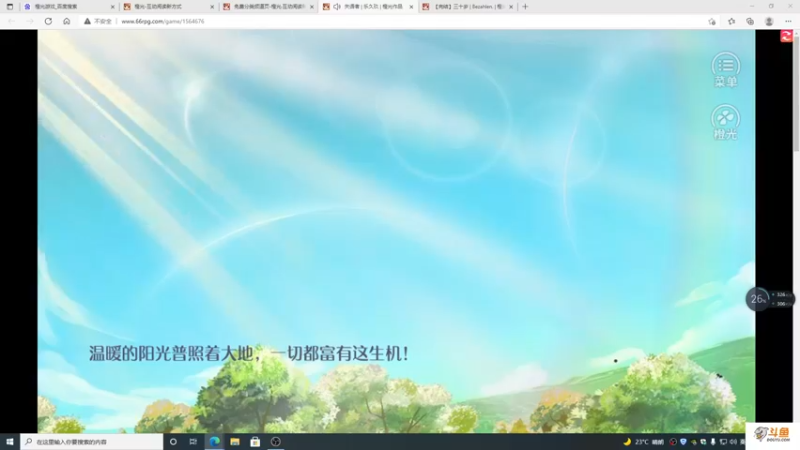
Task: Select the currently playing game tab
Action: [368, 7]
